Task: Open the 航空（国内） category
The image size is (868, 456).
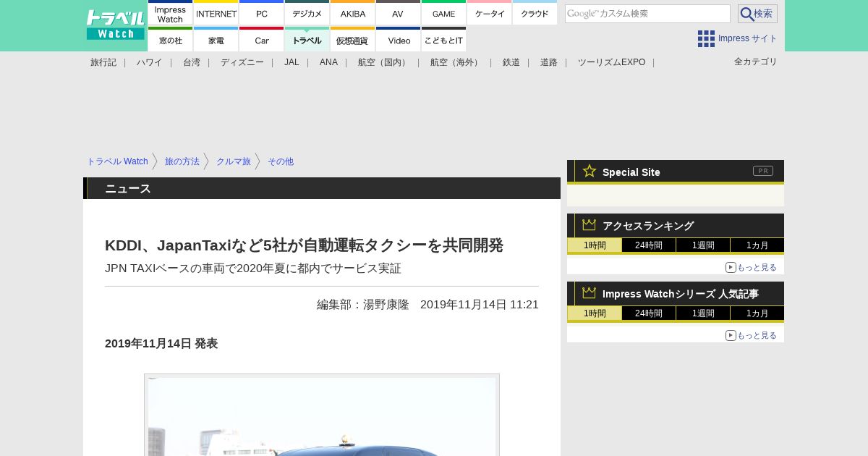Action: [x=384, y=62]
